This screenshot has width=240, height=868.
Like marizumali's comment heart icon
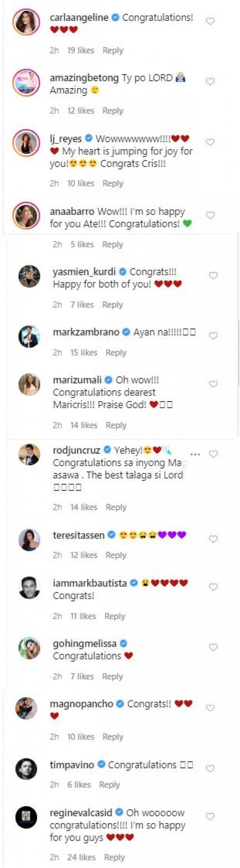[213, 384]
